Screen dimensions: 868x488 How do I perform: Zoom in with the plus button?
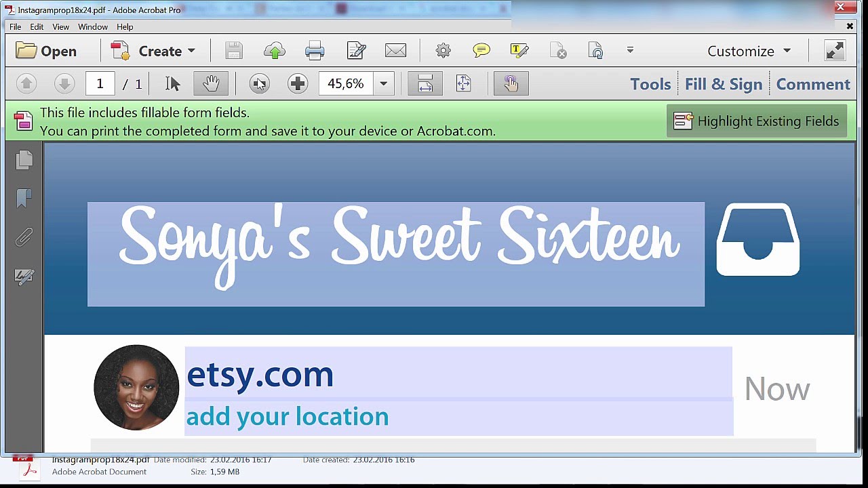point(297,83)
